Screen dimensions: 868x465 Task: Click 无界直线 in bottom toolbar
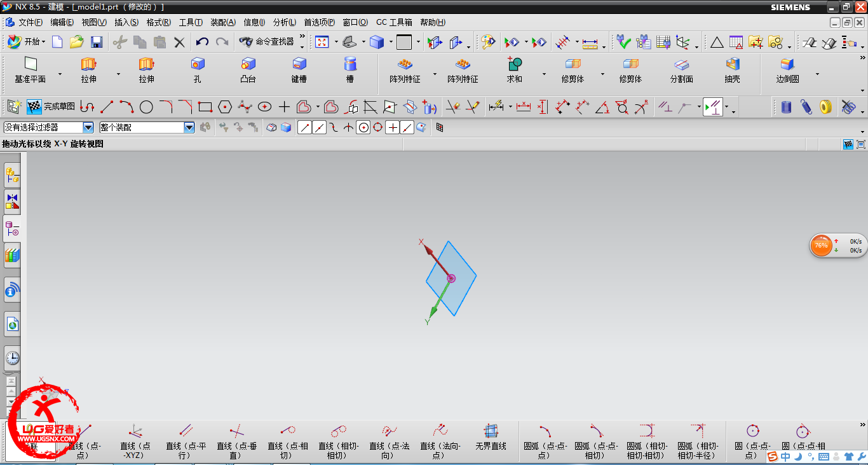[x=491, y=439]
